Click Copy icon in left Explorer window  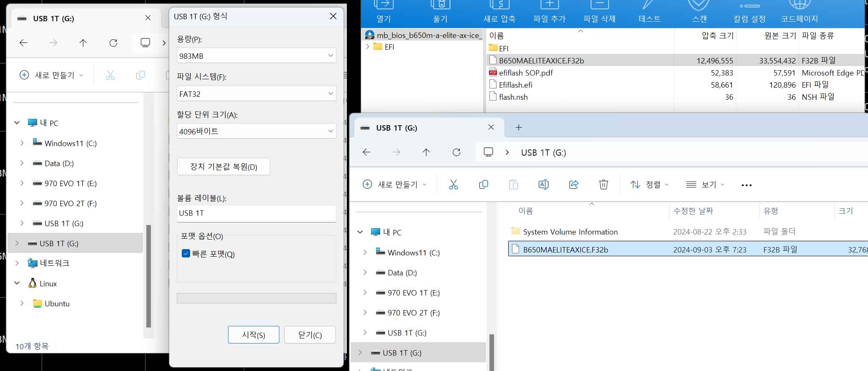click(140, 75)
